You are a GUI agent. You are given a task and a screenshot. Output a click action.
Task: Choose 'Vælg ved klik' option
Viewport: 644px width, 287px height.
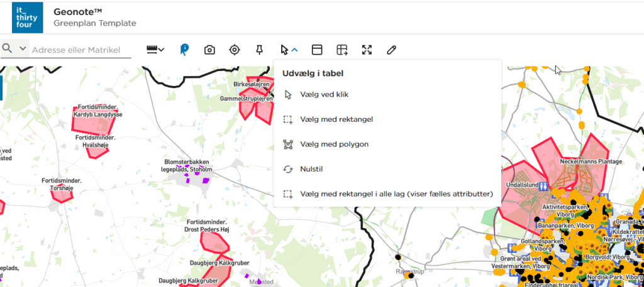pyautogui.click(x=325, y=95)
